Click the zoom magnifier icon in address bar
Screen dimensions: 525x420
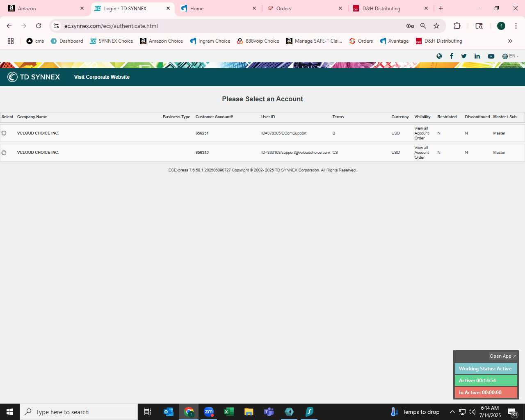423,26
